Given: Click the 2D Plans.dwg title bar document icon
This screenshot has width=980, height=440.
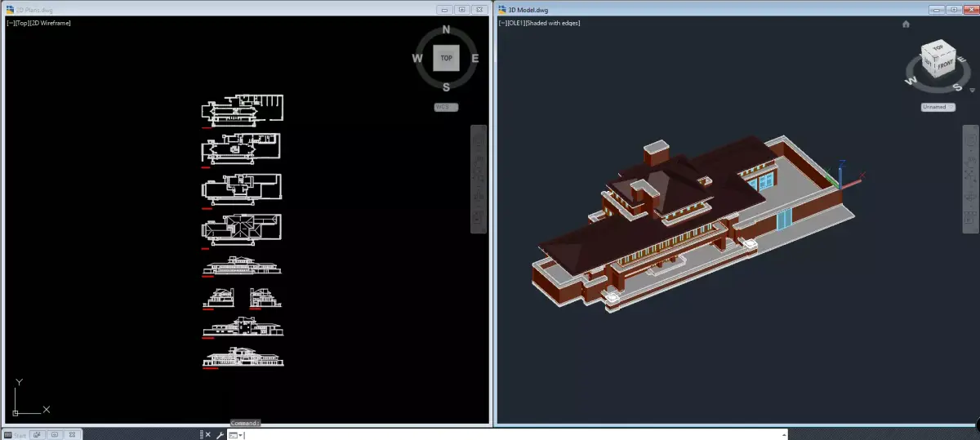Looking at the screenshot, I should point(11,10).
